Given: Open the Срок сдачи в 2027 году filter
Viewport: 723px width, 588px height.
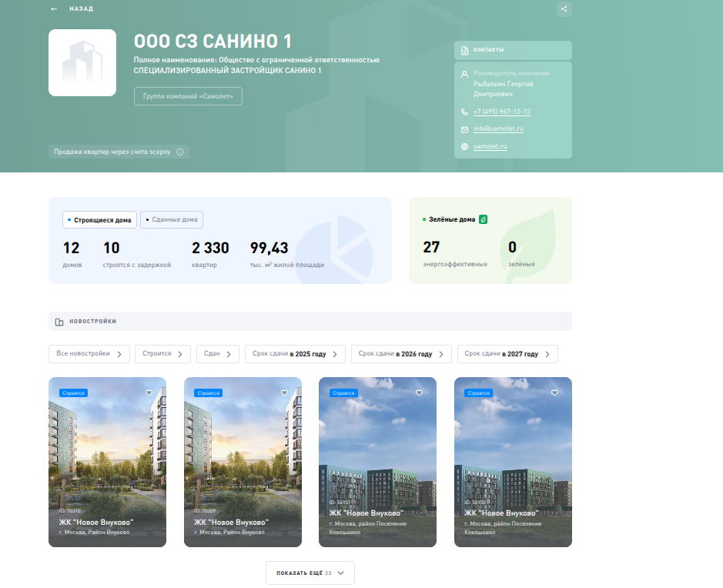Looking at the screenshot, I should [507, 354].
